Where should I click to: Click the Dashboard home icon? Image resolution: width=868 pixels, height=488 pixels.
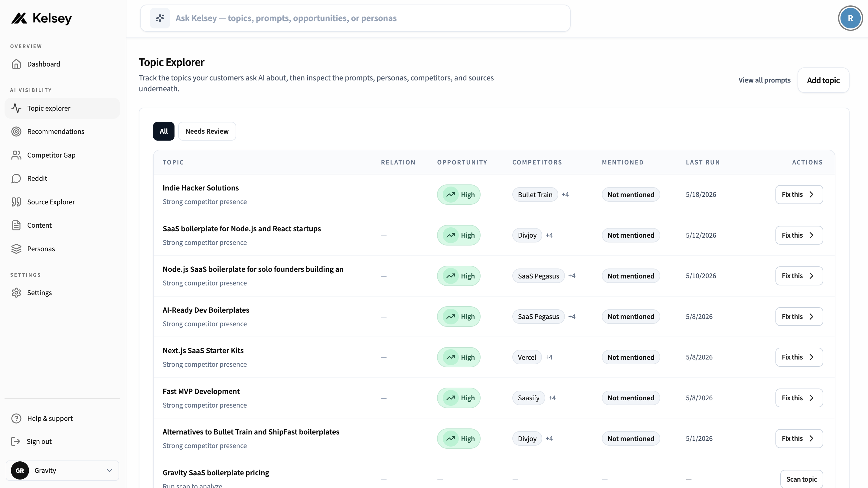(x=16, y=64)
